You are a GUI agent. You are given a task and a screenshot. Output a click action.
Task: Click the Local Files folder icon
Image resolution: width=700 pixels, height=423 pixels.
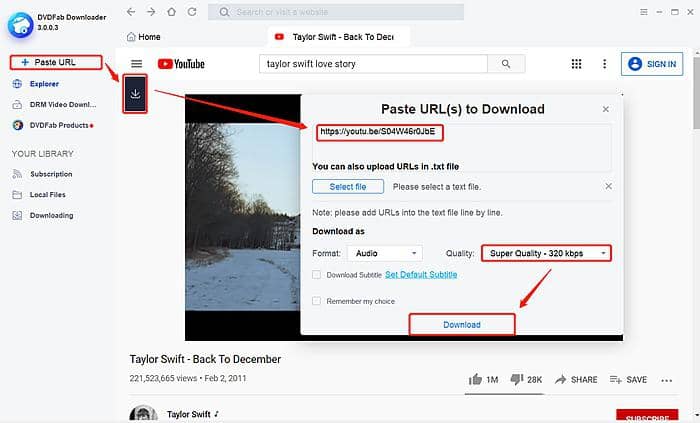pos(17,195)
